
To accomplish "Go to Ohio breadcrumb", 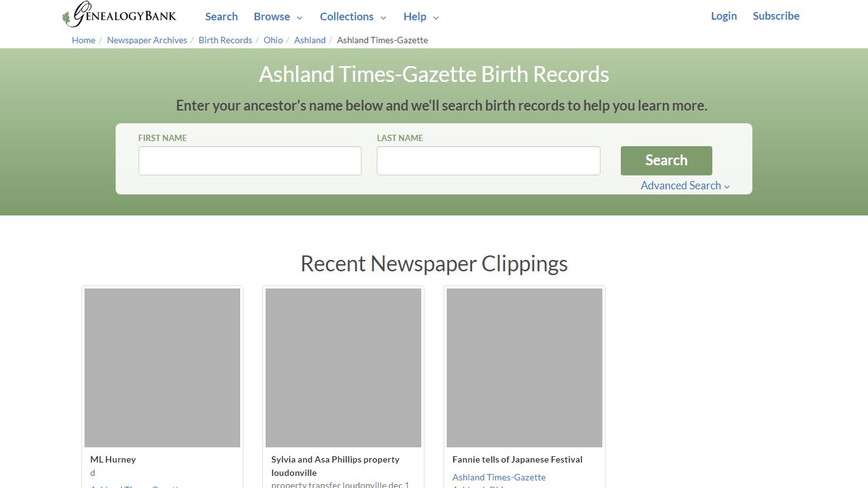I will [x=273, y=40].
